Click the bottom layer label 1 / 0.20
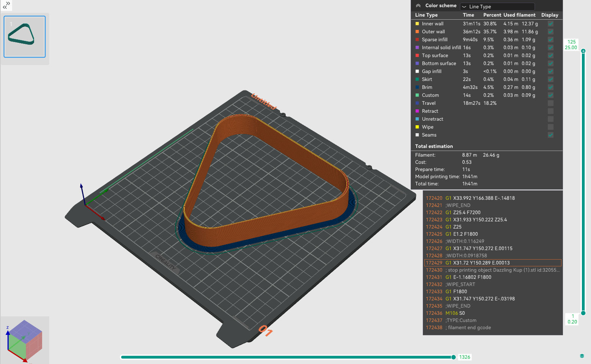Screen dimensions: 591x364 (572, 319)
